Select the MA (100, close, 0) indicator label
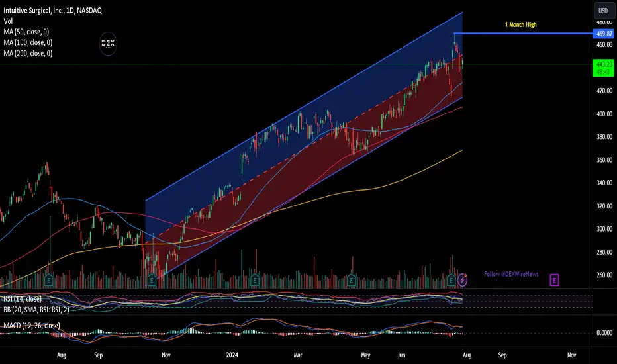The width and height of the screenshot is (617, 364). tap(28, 42)
